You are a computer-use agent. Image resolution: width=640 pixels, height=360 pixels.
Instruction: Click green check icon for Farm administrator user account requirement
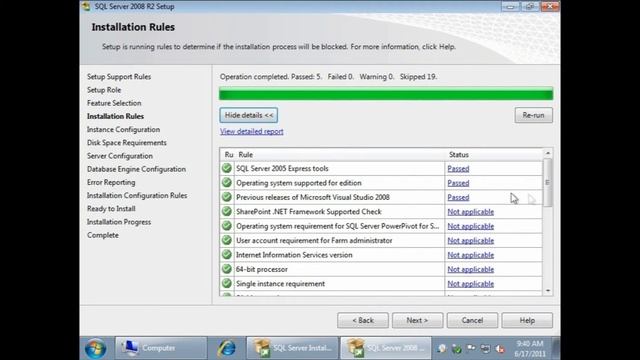[227, 240]
